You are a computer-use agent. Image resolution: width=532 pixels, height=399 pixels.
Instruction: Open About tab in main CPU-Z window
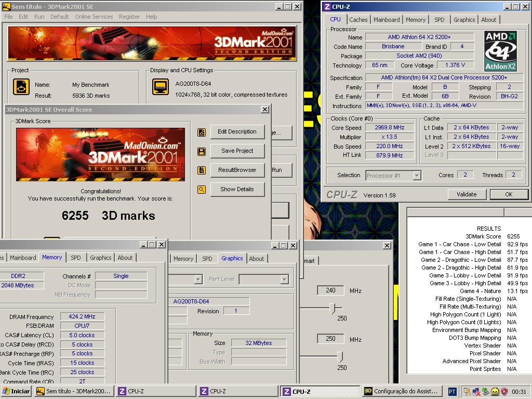click(488, 20)
